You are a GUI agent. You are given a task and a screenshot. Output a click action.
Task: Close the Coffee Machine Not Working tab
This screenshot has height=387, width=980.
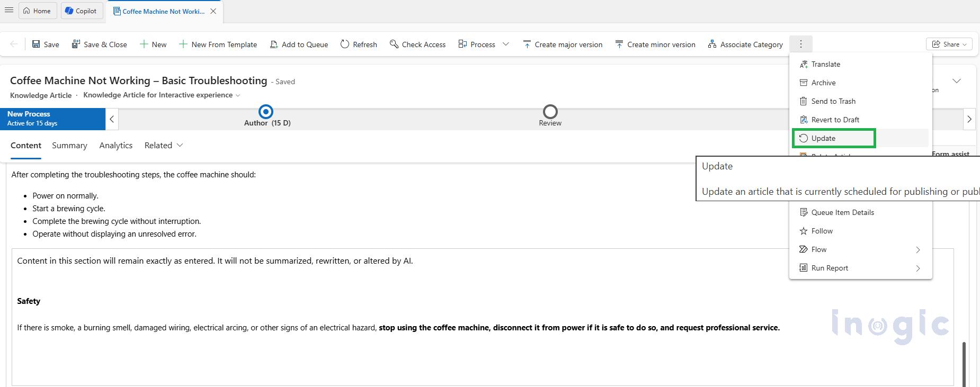(213, 11)
